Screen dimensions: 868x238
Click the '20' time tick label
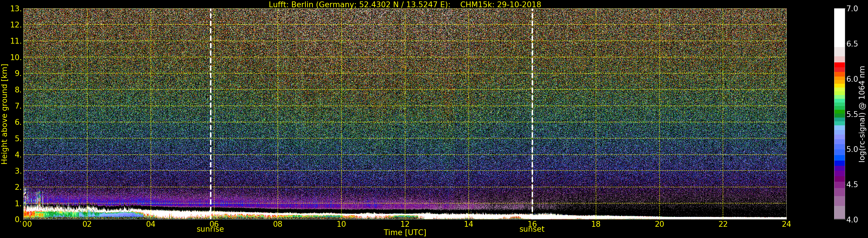tap(659, 224)
